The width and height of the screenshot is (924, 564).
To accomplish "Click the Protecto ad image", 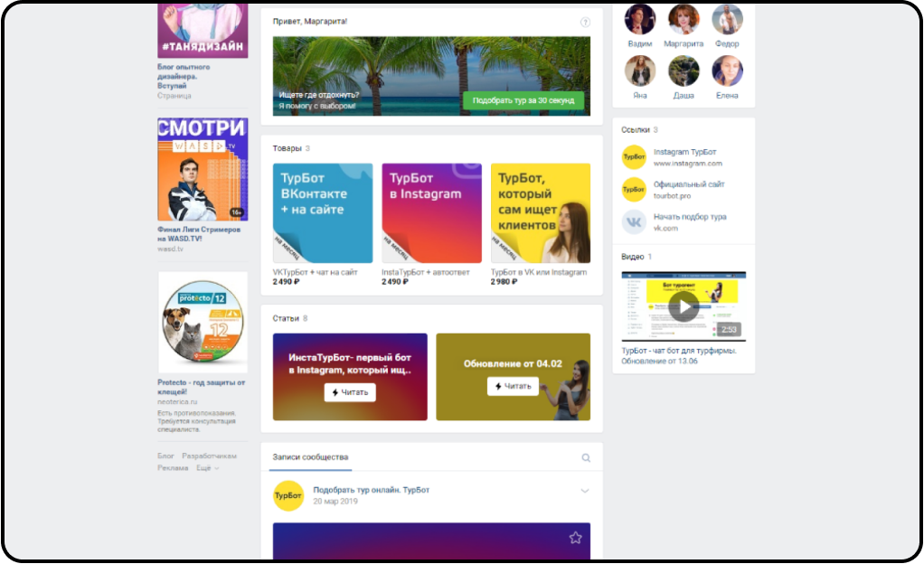I will (x=203, y=322).
